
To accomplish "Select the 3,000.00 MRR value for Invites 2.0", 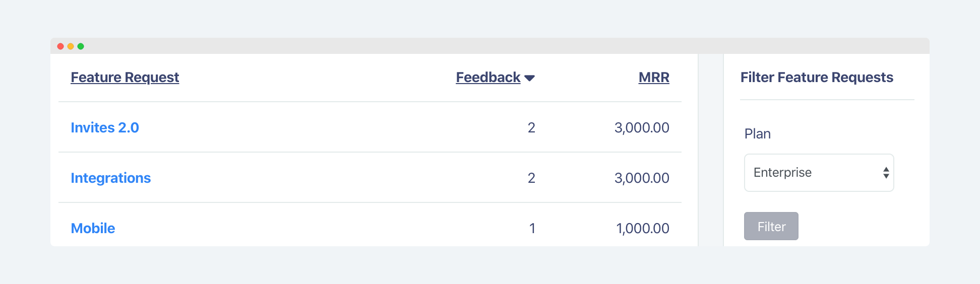I will (x=642, y=128).
